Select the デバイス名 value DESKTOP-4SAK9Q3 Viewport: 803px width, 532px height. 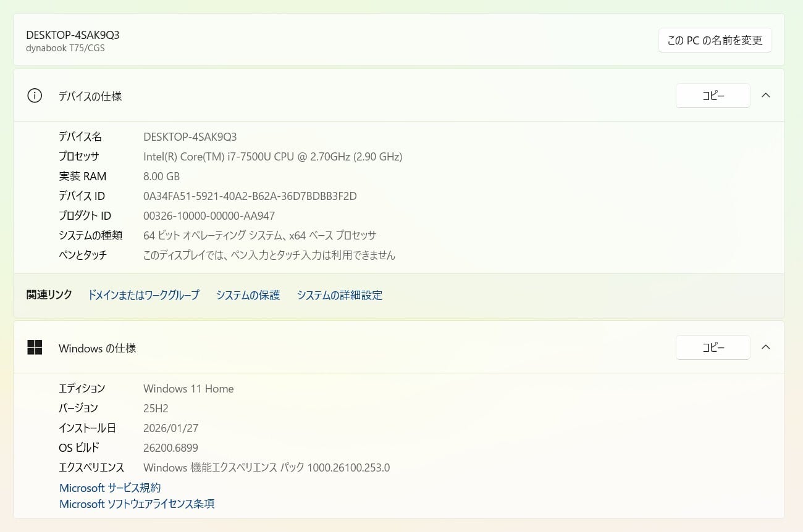pyautogui.click(x=190, y=136)
